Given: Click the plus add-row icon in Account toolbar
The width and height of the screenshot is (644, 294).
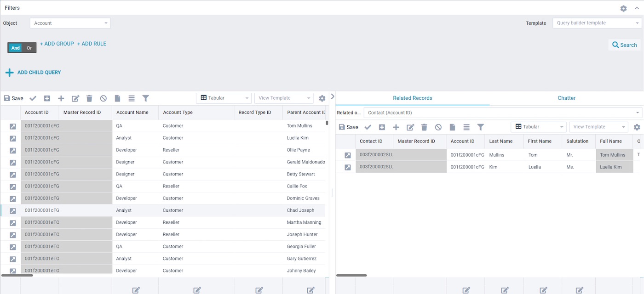Looking at the screenshot, I should click(x=61, y=98).
